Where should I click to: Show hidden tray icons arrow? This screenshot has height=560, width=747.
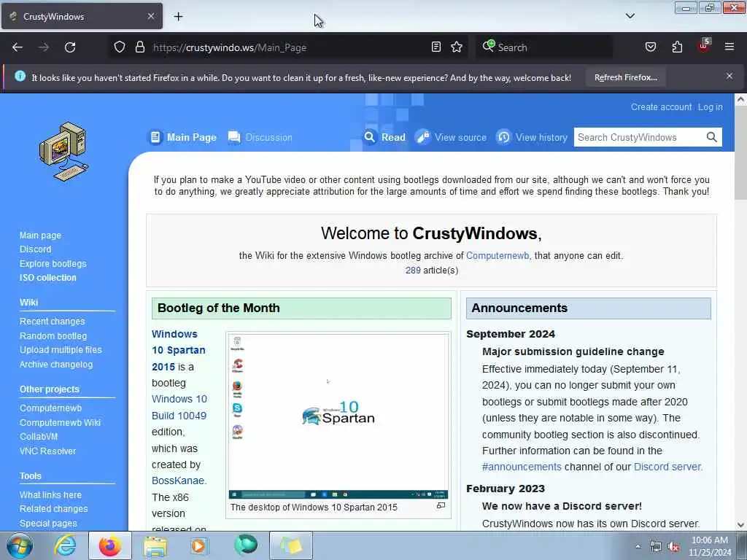638,546
